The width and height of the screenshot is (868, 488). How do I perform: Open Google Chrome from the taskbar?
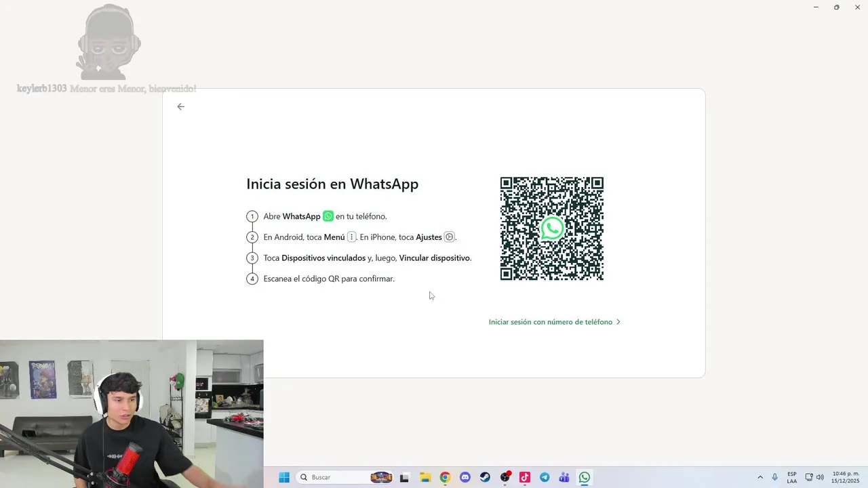click(445, 477)
